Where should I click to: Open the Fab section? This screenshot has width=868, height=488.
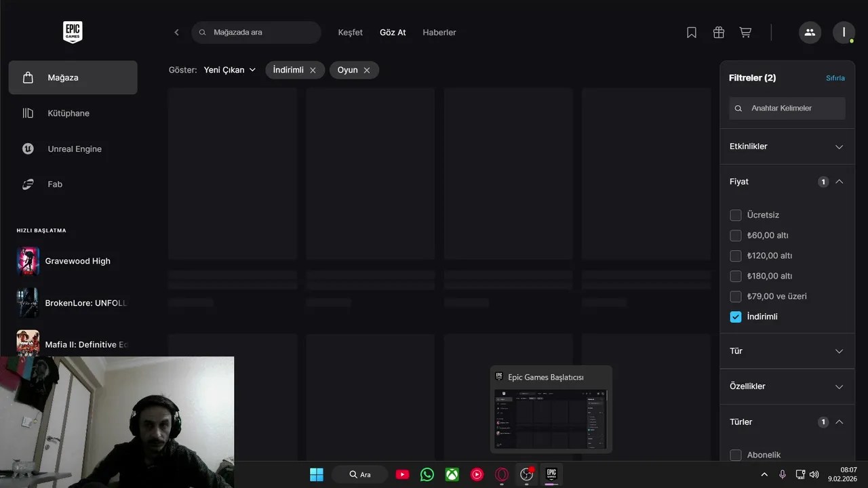tap(73, 184)
